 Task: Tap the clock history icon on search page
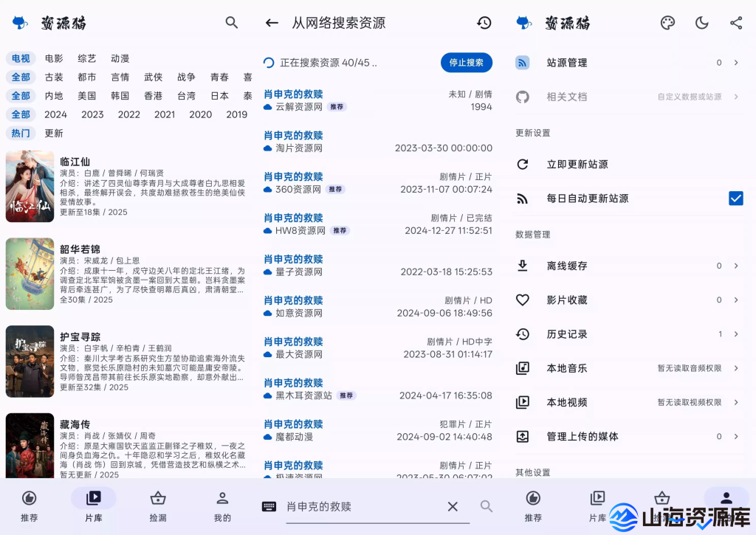coord(484,23)
